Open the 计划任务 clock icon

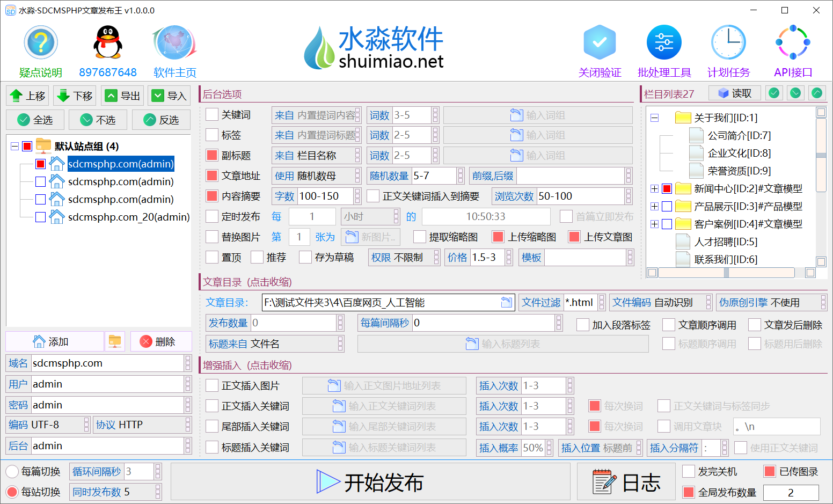tap(728, 42)
